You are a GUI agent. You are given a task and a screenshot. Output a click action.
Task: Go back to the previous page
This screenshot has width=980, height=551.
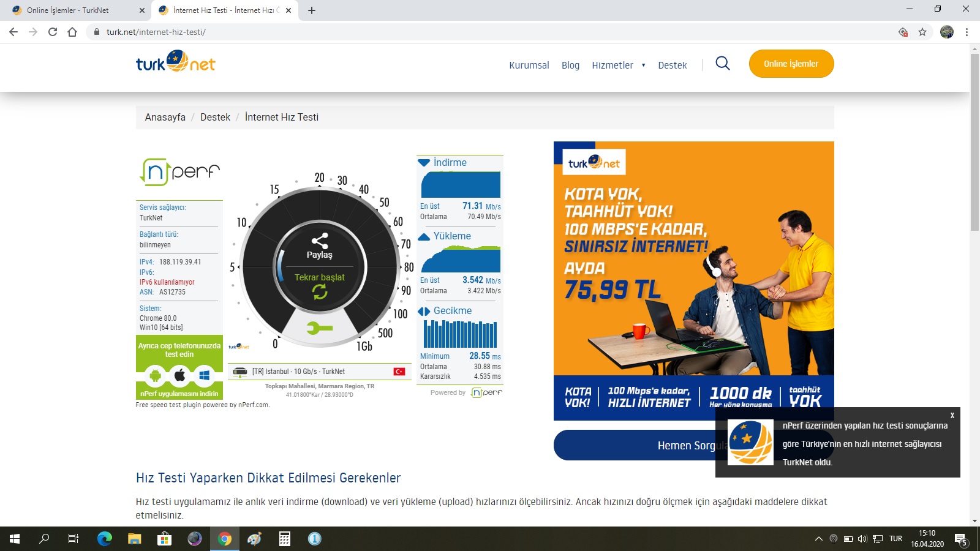coord(13,32)
